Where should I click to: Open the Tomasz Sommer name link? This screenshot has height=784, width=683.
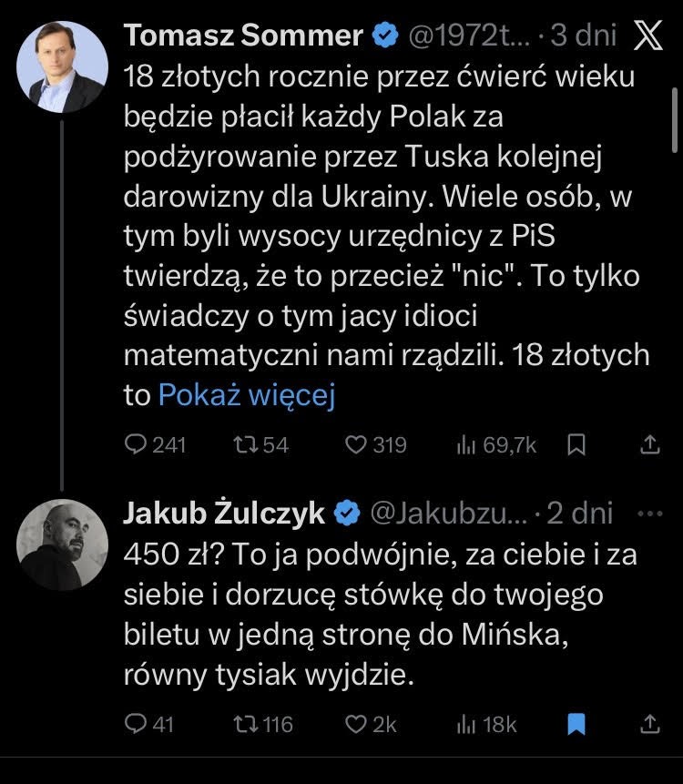tap(242, 36)
